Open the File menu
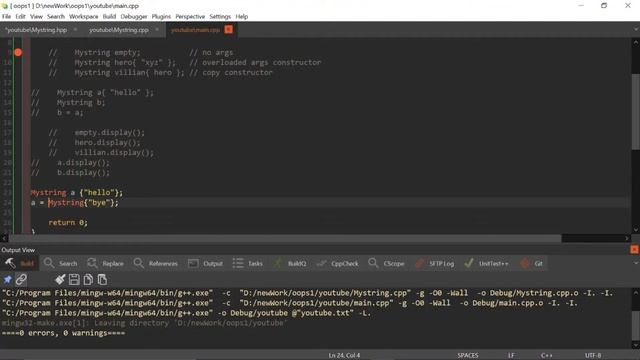This screenshot has width=640, height=360. (x=7, y=17)
